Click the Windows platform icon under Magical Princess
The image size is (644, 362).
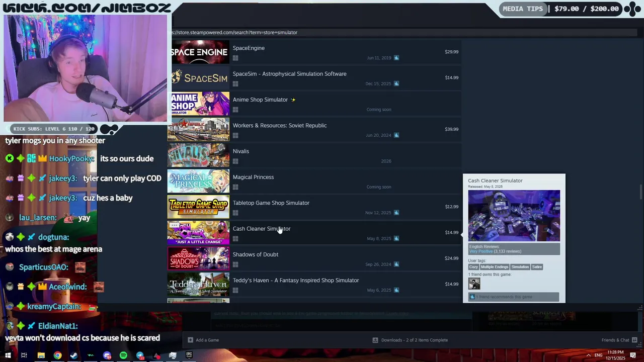pos(235,187)
